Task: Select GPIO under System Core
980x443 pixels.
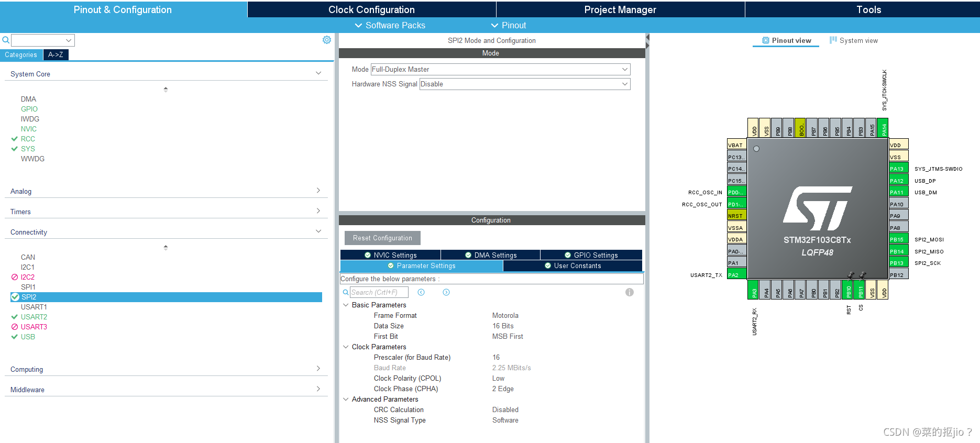Action: click(29, 109)
